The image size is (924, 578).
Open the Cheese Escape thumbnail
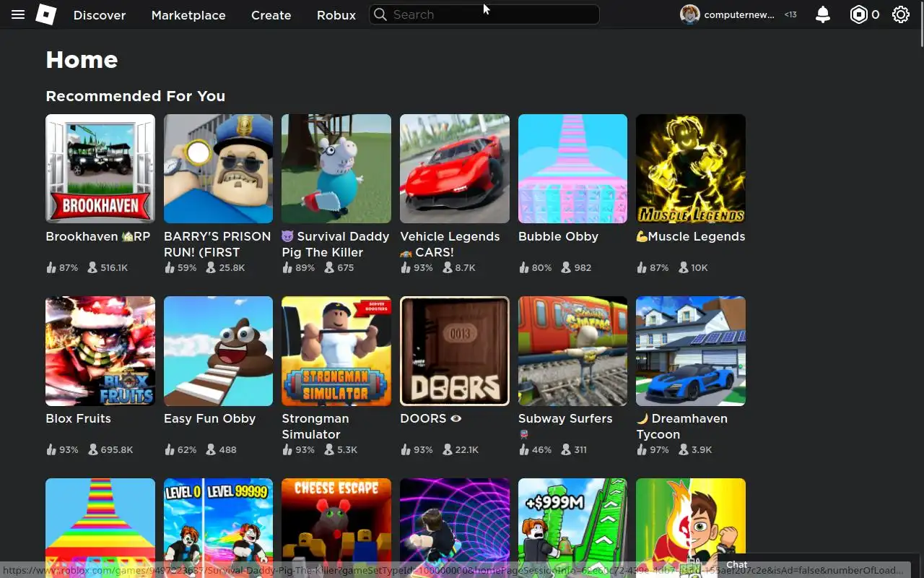point(336,528)
